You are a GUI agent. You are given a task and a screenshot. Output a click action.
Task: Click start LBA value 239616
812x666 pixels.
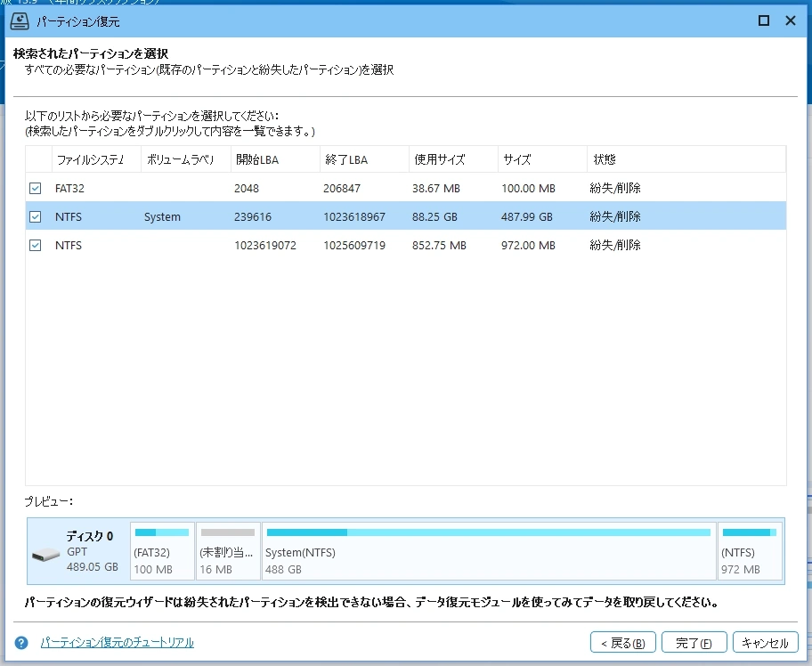pyautogui.click(x=253, y=217)
